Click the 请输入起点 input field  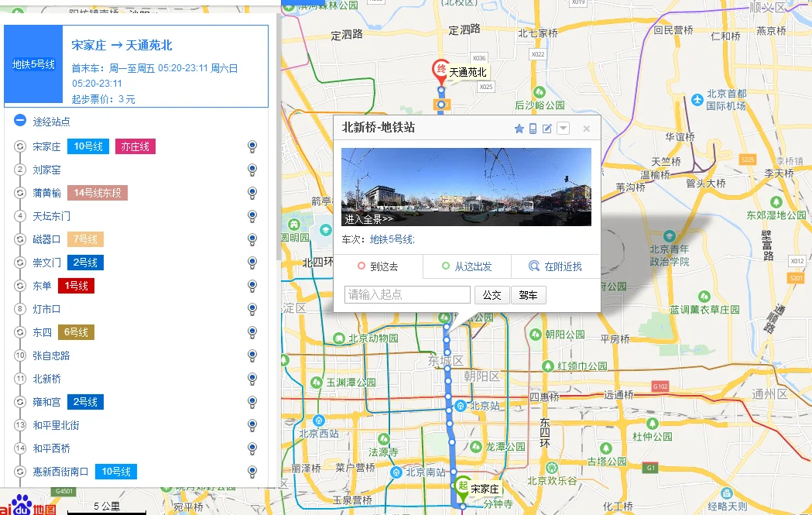point(406,295)
